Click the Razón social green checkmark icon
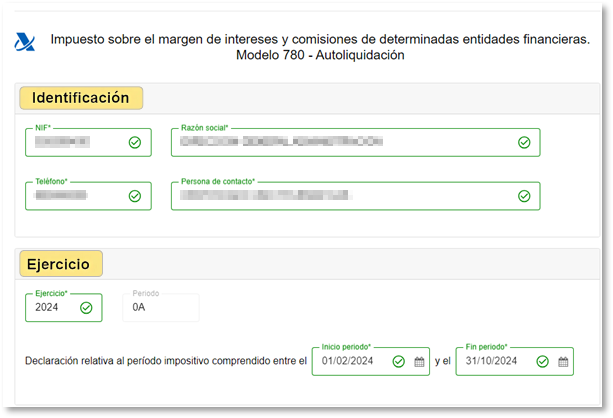Image resolution: width=613 pixels, height=418 pixels. pos(523,143)
